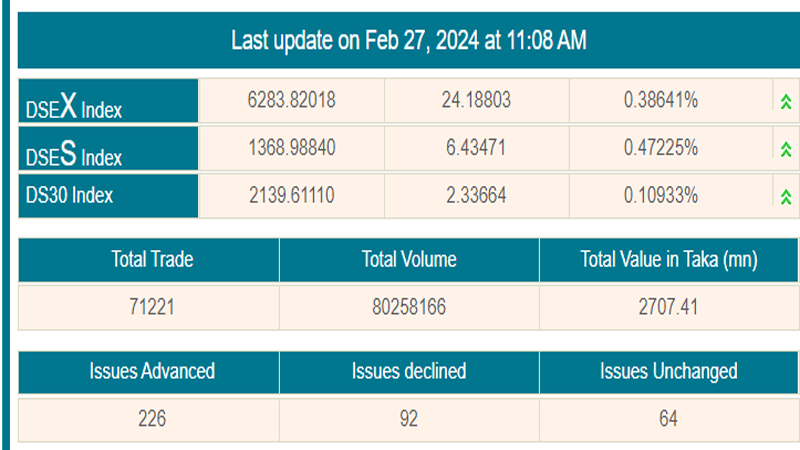Viewport: 800px width, 450px height.
Task: Click the DS30 Index green up-arrow icon
Action: pos(785,196)
